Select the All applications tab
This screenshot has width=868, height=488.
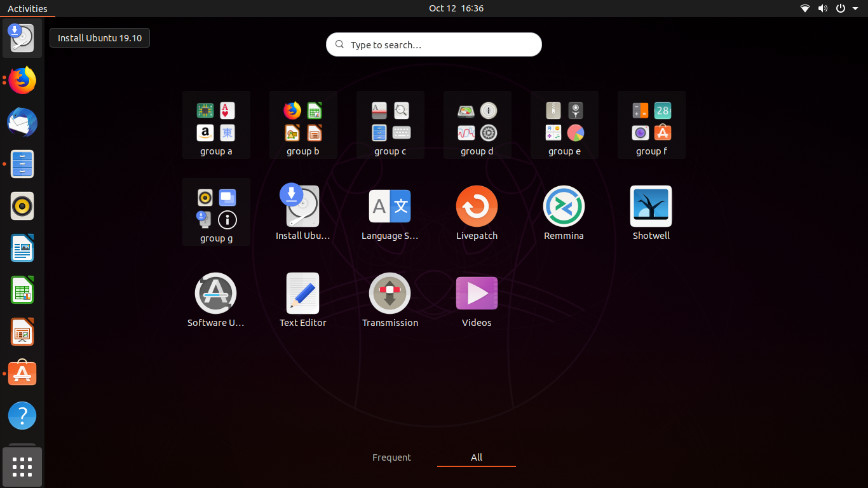pos(477,457)
